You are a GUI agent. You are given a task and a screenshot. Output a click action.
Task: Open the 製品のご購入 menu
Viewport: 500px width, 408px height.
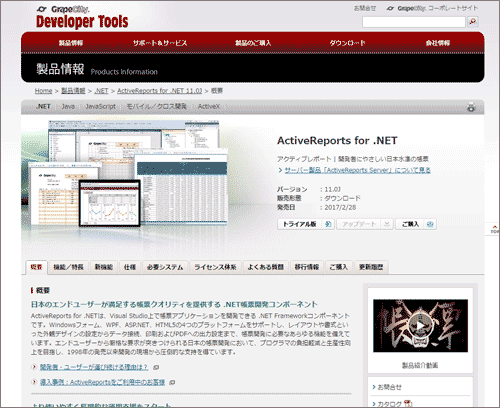[x=253, y=43]
